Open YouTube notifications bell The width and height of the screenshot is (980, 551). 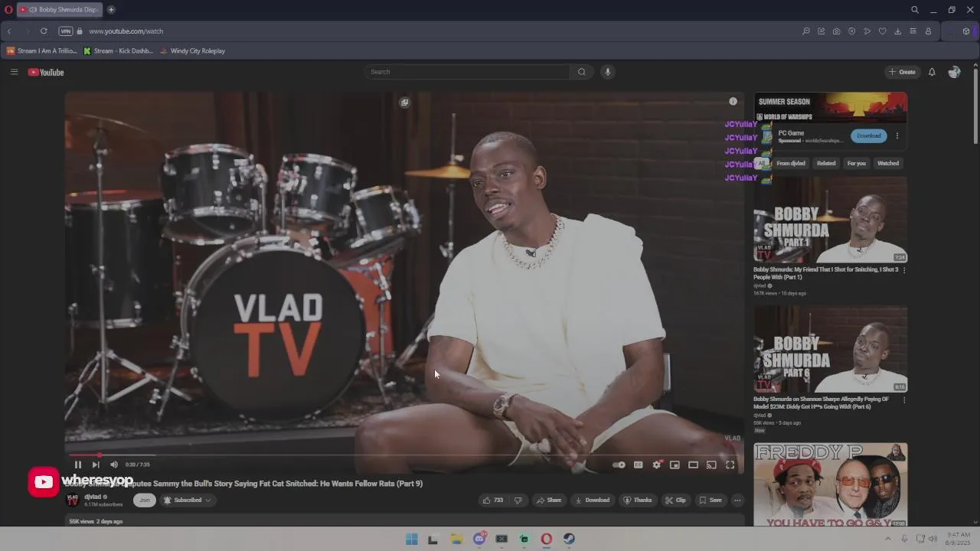(x=932, y=72)
